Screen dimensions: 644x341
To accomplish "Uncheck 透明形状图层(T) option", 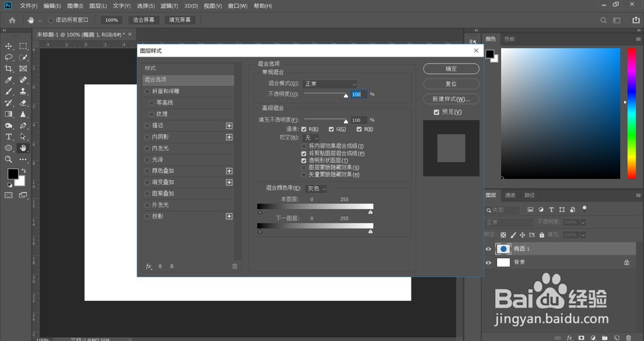I will click(x=304, y=160).
